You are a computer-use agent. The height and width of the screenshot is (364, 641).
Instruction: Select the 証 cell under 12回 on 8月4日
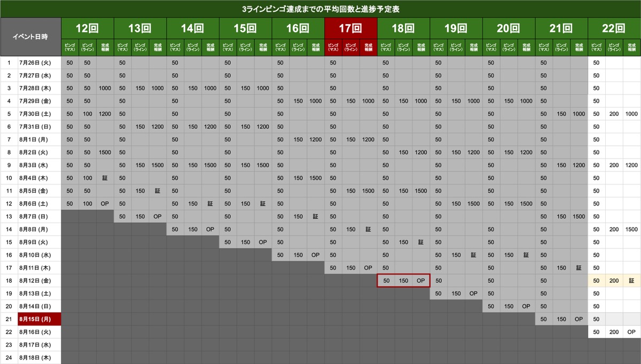click(105, 178)
